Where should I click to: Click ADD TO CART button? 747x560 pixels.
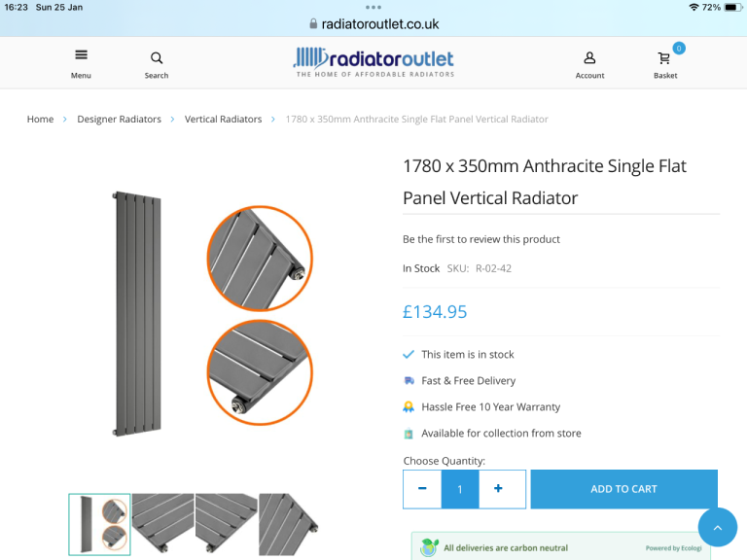click(623, 489)
